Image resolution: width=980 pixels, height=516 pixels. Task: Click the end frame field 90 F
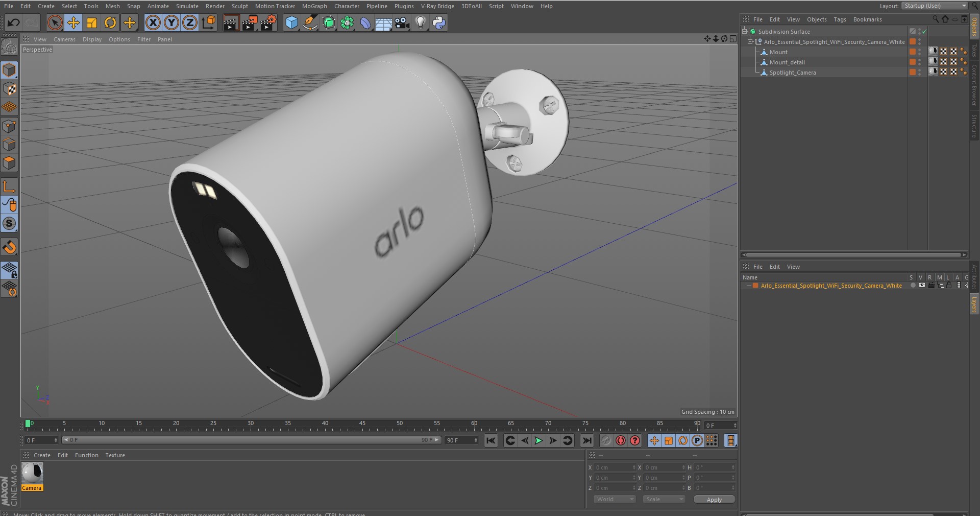[x=461, y=440]
